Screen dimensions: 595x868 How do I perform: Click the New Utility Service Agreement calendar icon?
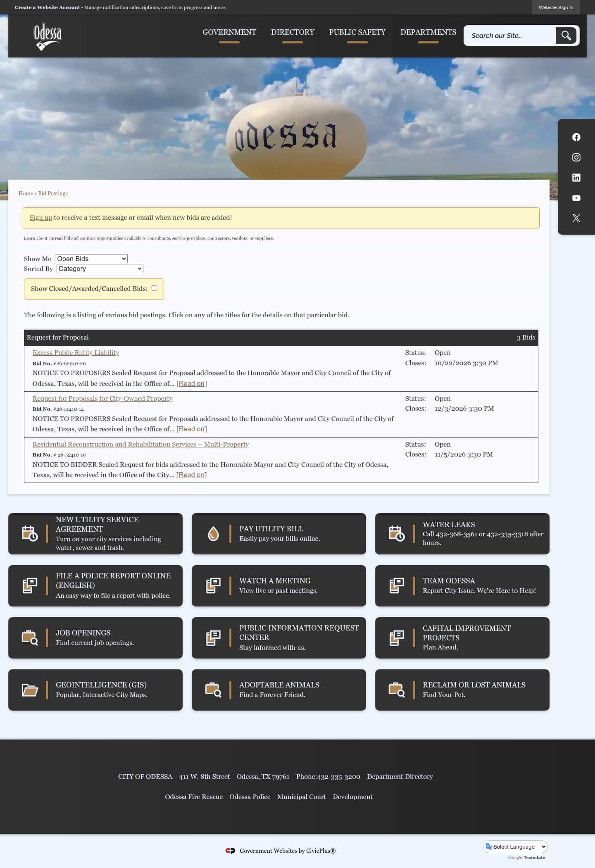pyautogui.click(x=30, y=533)
